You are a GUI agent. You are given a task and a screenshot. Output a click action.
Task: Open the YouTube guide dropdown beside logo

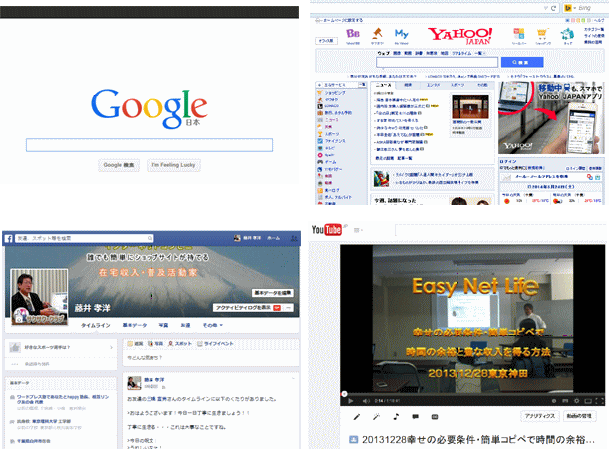point(355,231)
